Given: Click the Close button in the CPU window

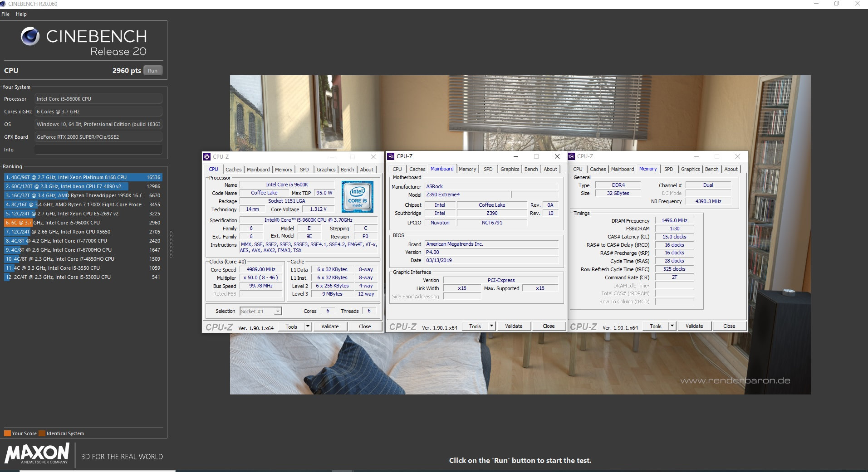Looking at the screenshot, I should [x=365, y=326].
